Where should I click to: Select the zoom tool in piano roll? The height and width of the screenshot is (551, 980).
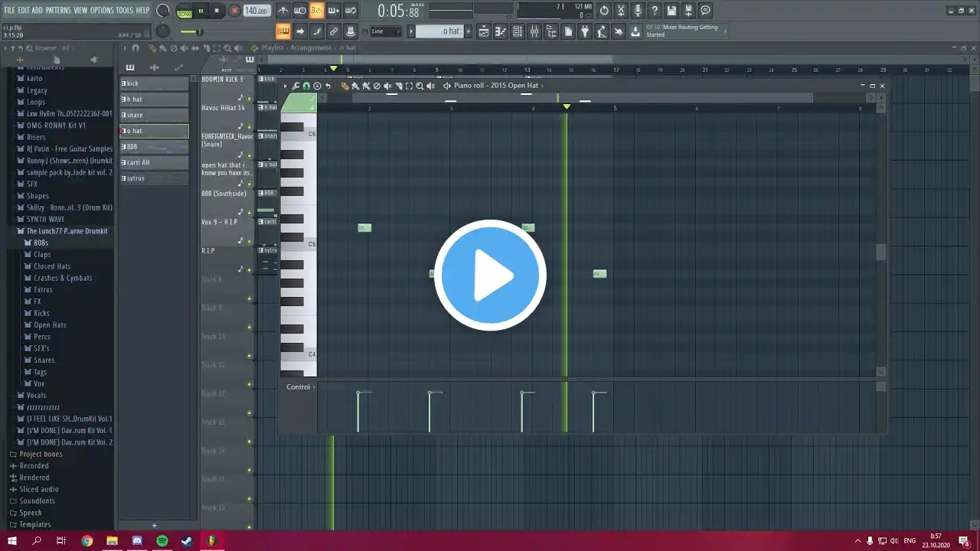(420, 86)
